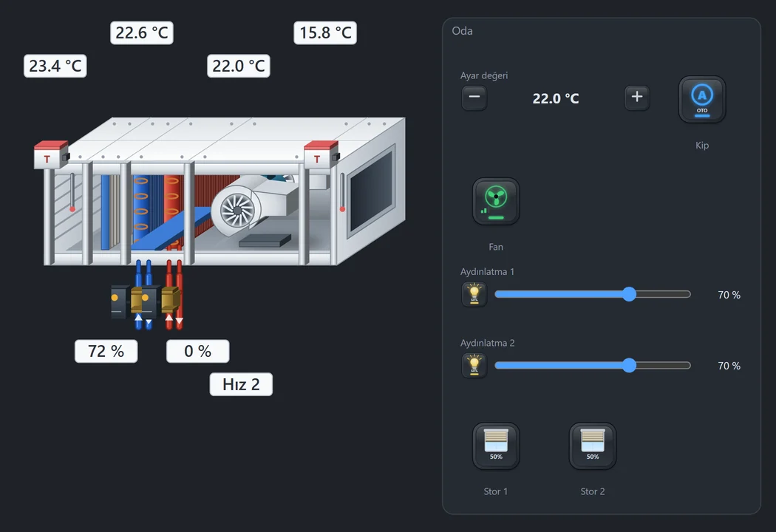Toggle the Aydınlatma 2 light bulb icon
This screenshot has width=776, height=532.
point(474,365)
